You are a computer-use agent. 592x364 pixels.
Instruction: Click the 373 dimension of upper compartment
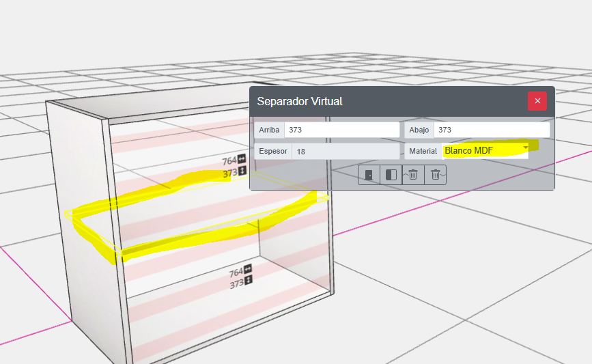point(230,173)
